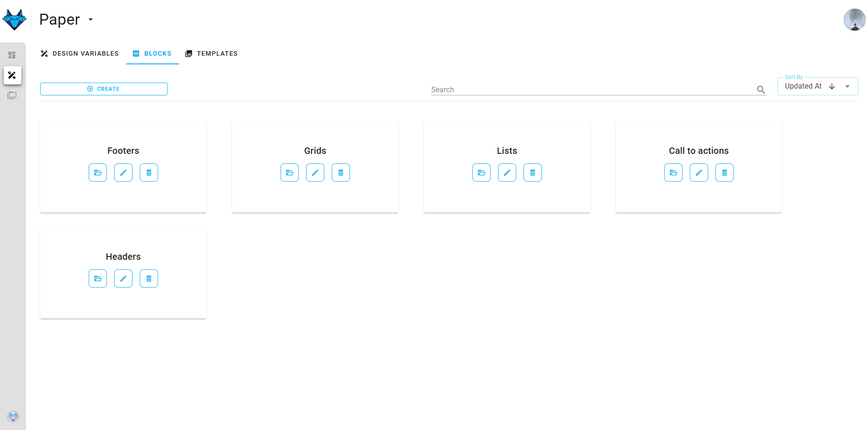Click the Headers card title

(x=123, y=257)
